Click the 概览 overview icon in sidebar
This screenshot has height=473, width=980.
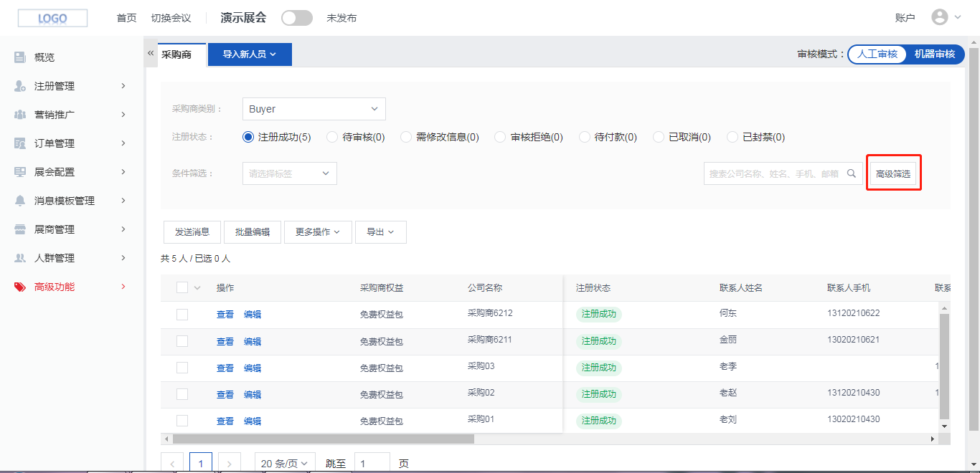[x=20, y=57]
